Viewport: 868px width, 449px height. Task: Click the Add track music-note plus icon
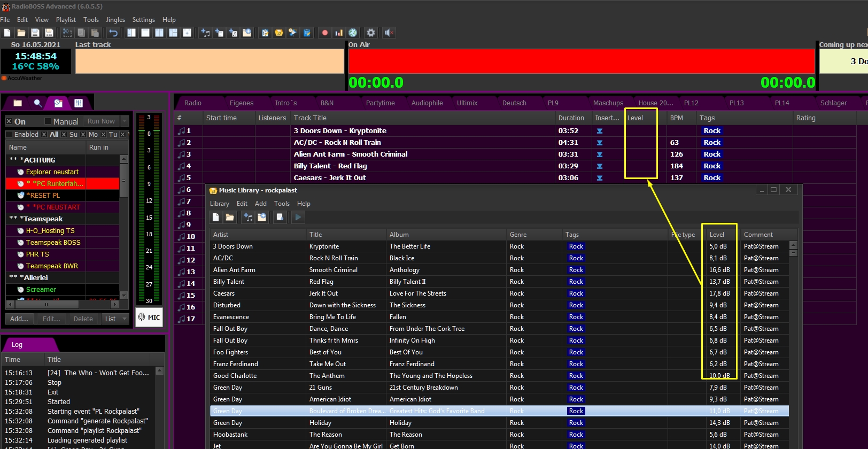(x=205, y=33)
